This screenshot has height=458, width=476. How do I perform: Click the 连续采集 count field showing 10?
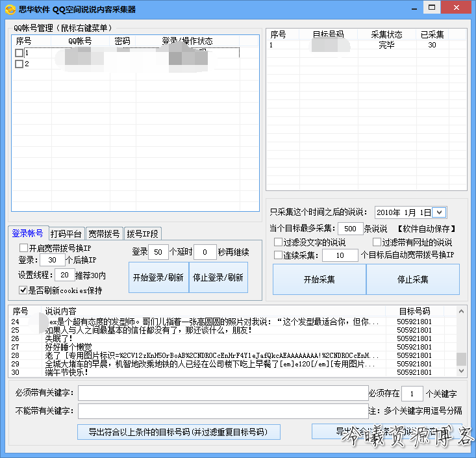click(340, 255)
